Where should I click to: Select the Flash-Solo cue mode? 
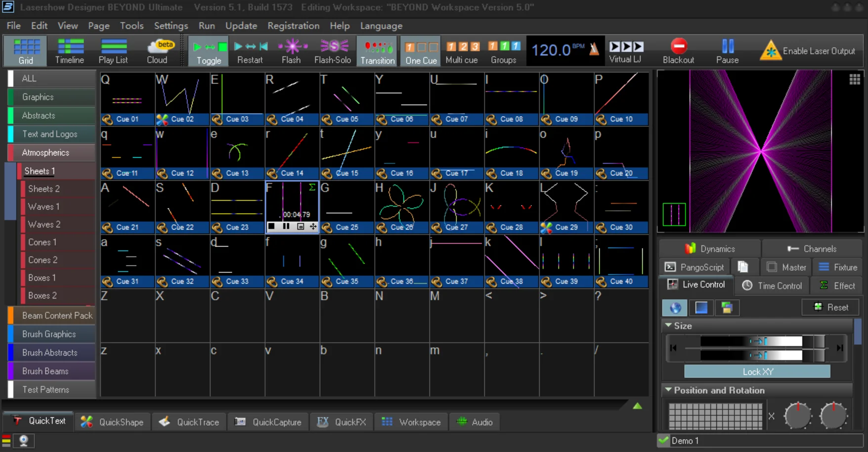[333, 51]
